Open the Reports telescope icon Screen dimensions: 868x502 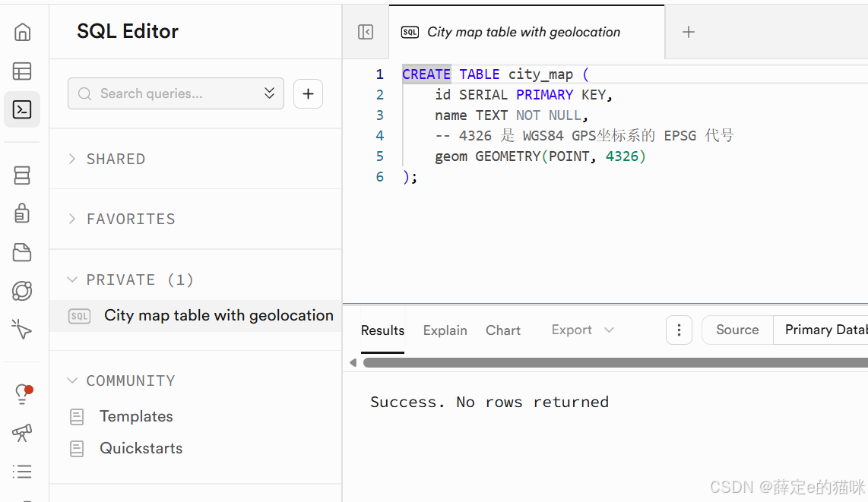(22, 433)
